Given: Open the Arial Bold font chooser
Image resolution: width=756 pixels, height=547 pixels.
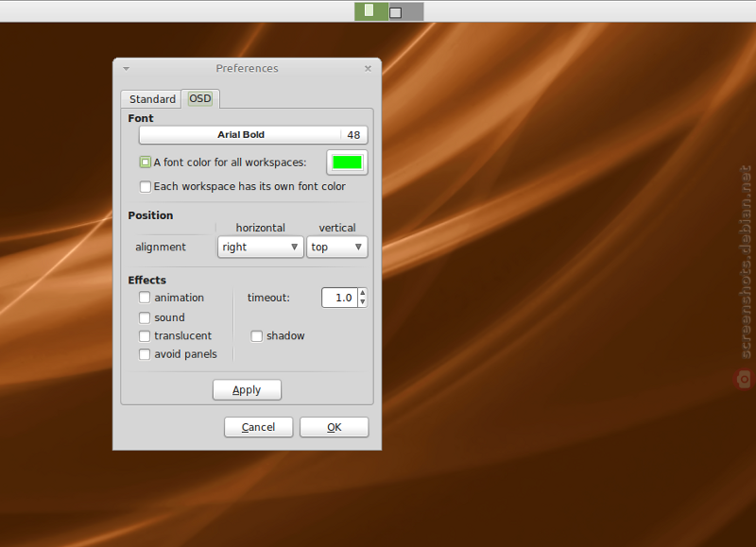Looking at the screenshot, I should [253, 135].
